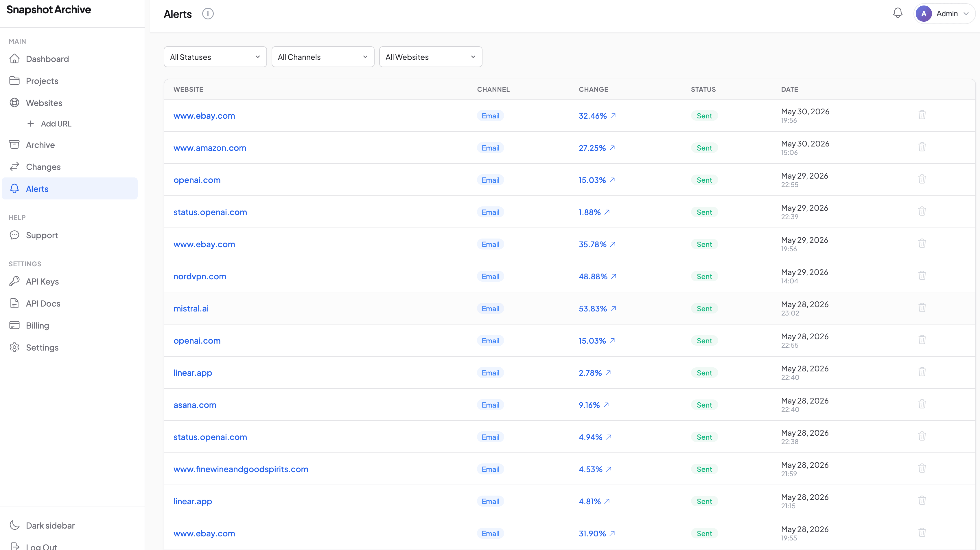Delete the finewineandgoodspirits.com alert
The image size is (980, 550).
pyautogui.click(x=922, y=468)
